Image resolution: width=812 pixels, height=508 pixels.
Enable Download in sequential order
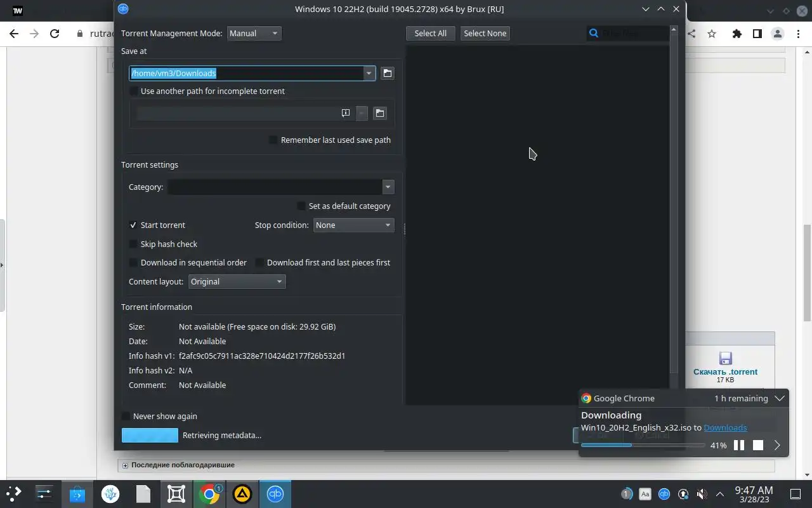[133, 263]
